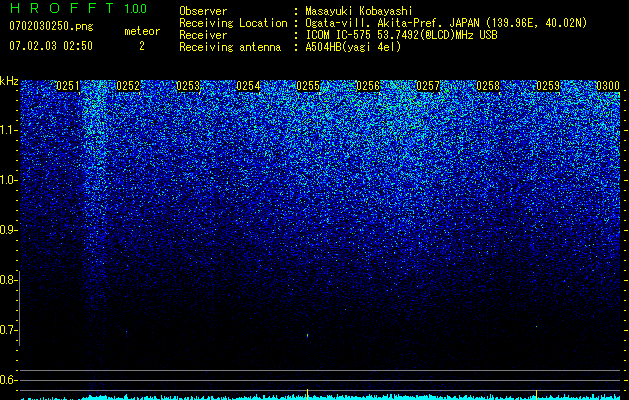629x400 pixels.
Task: Click the 0255 time marker
Action: point(308,86)
